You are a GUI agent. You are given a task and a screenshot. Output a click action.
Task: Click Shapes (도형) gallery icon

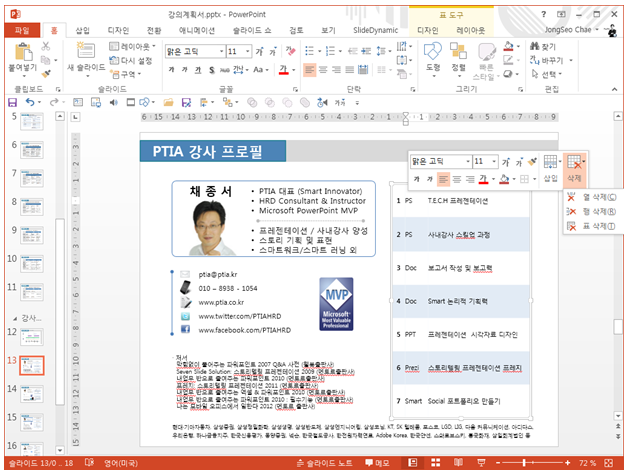[x=433, y=52]
